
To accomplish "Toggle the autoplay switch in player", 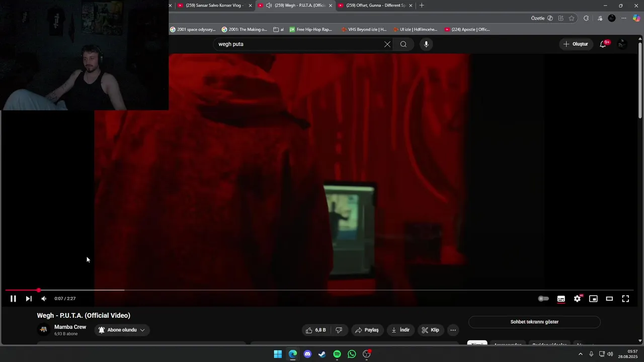I will (x=543, y=299).
